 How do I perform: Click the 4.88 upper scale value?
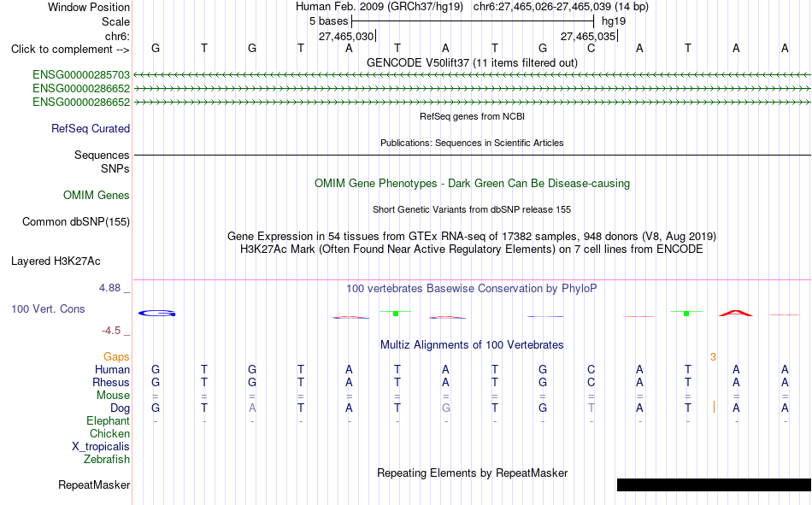point(109,288)
